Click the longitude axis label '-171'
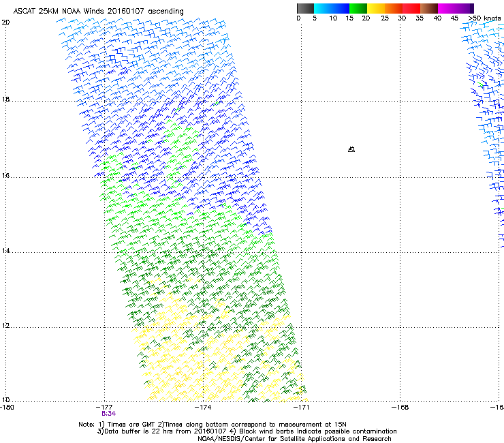The width and height of the screenshot is (504, 443). click(x=302, y=408)
